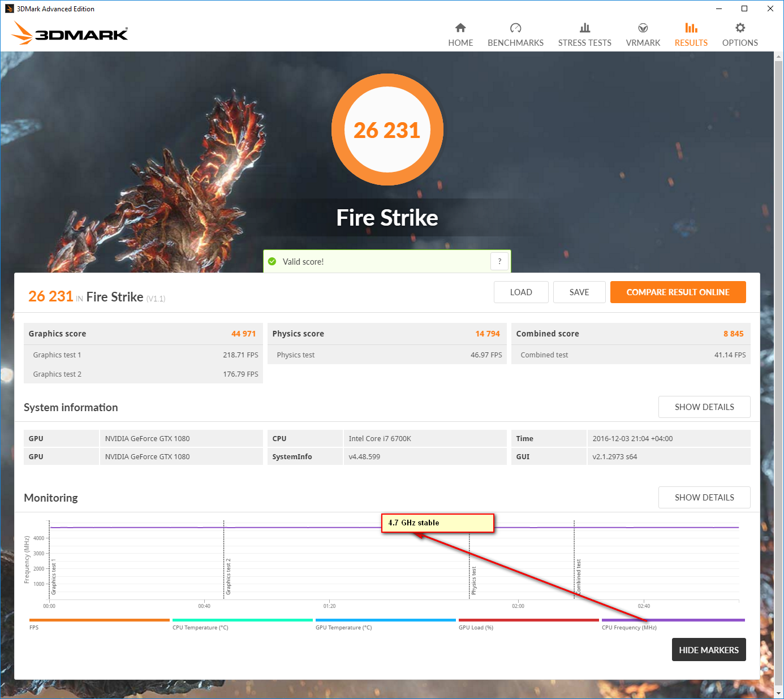Click Graphics test 2 176.79 FPS value
The width and height of the screenshot is (784, 699).
(x=240, y=374)
